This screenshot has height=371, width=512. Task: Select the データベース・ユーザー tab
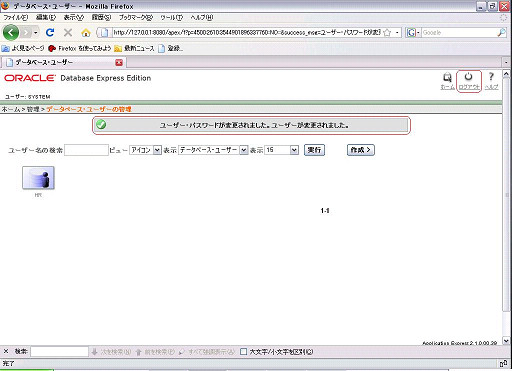[63, 62]
